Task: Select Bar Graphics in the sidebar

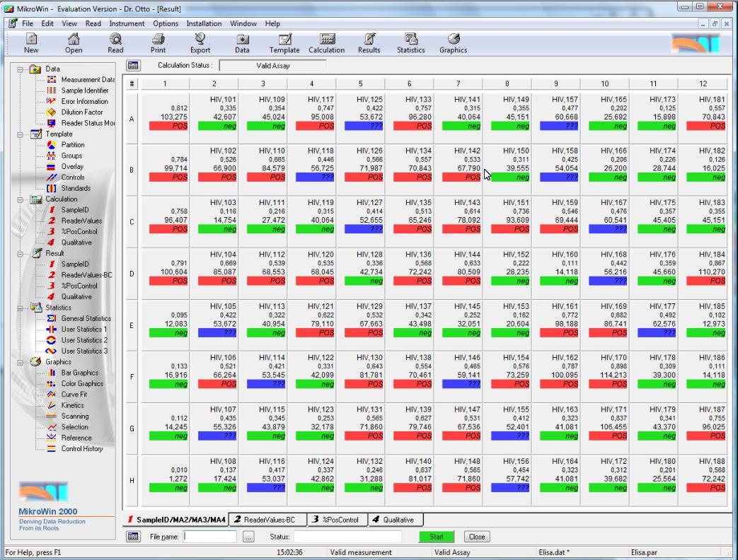Action: pyautogui.click(x=79, y=373)
